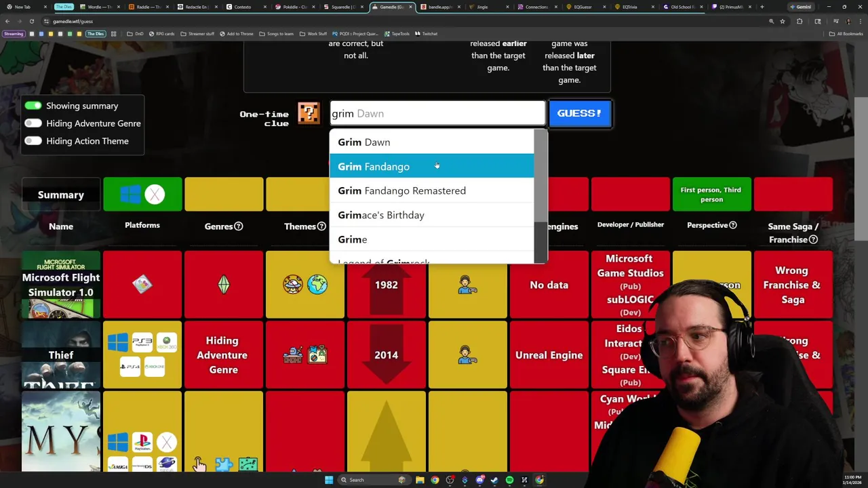
Task: Open All Bookmarks folder
Action: (846, 33)
